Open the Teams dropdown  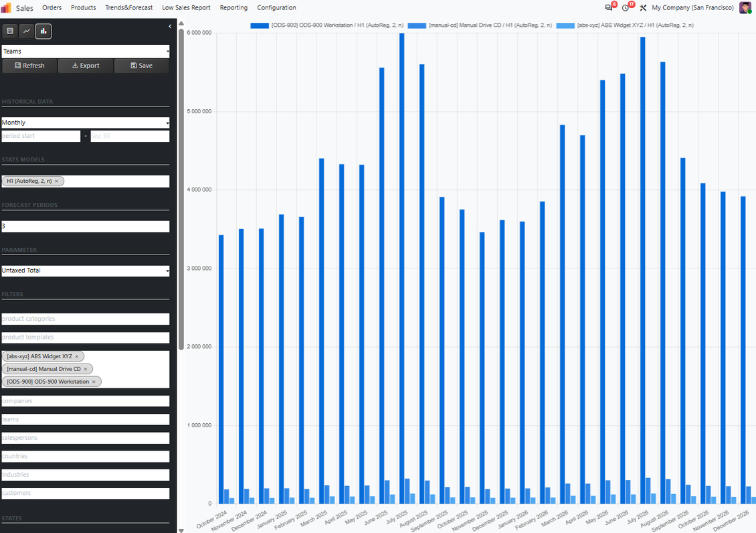(x=86, y=51)
